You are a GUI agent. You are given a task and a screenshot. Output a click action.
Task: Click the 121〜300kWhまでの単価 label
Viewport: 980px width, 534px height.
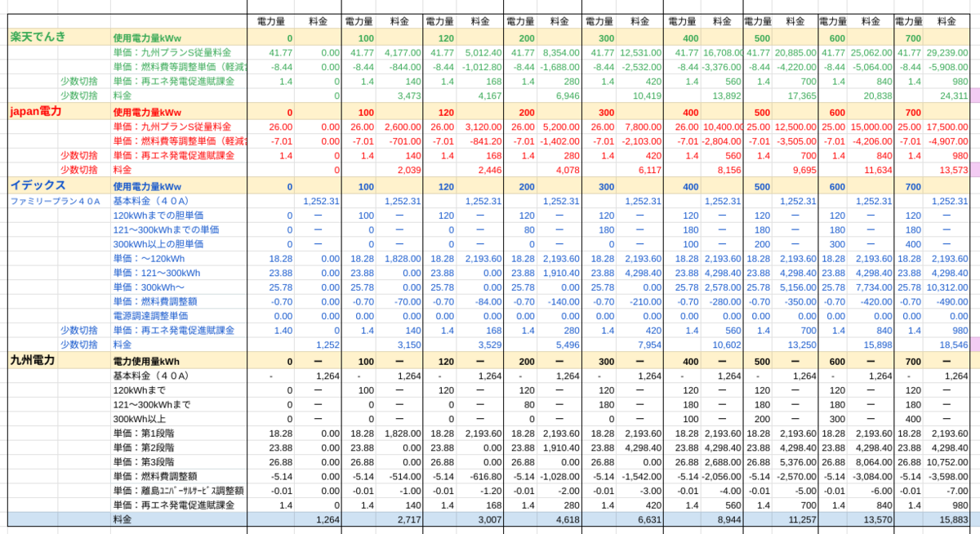pyautogui.click(x=166, y=230)
